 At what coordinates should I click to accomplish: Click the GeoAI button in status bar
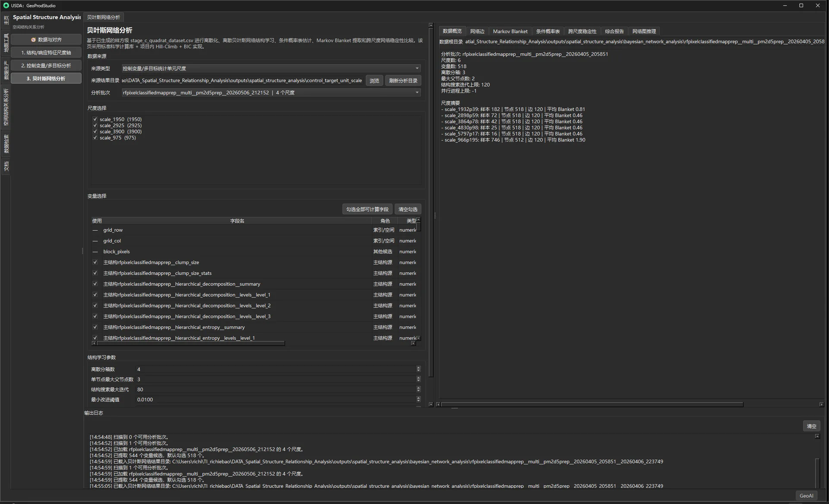pos(806,496)
